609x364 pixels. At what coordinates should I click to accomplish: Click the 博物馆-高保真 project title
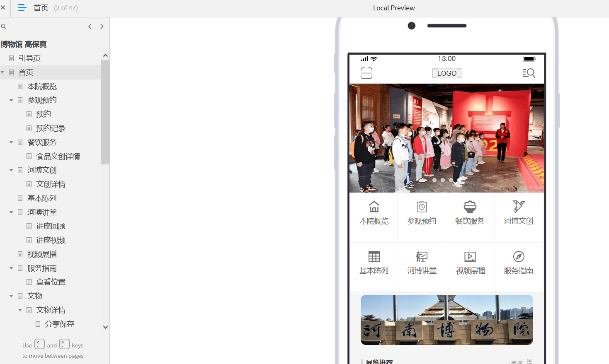click(24, 44)
